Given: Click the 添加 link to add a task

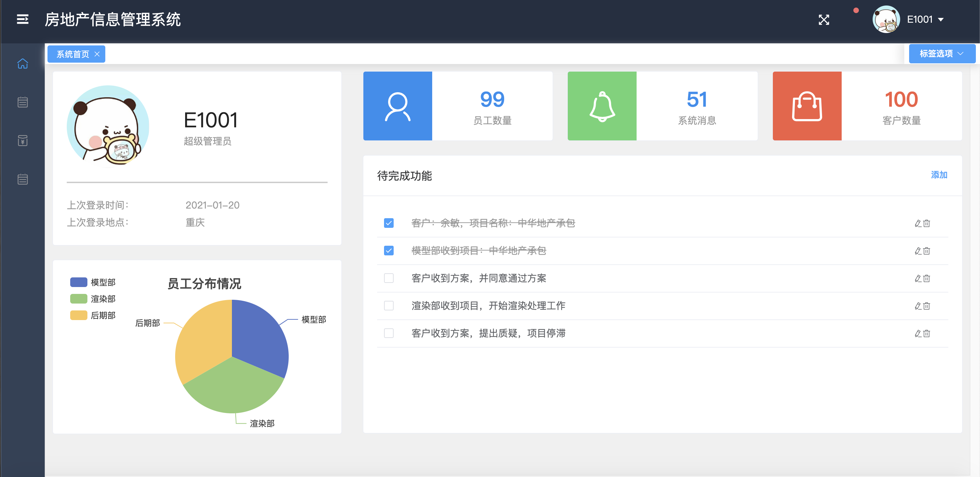Looking at the screenshot, I should pyautogui.click(x=938, y=175).
